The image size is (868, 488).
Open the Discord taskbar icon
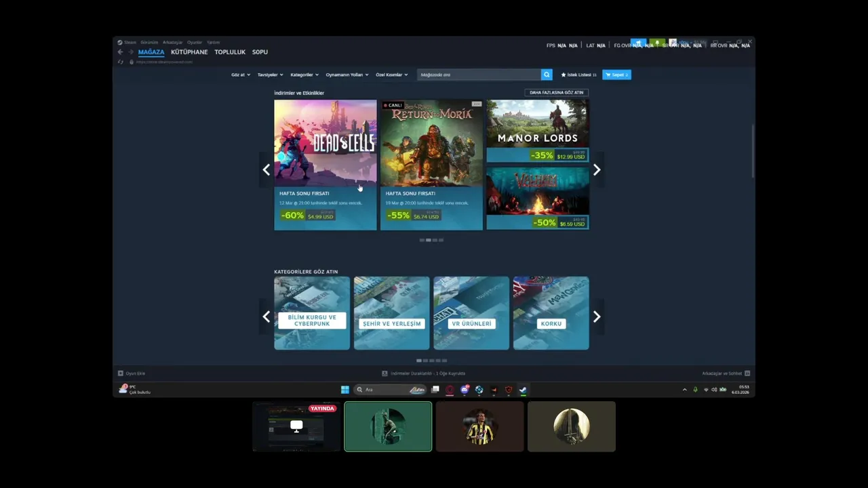click(x=465, y=390)
